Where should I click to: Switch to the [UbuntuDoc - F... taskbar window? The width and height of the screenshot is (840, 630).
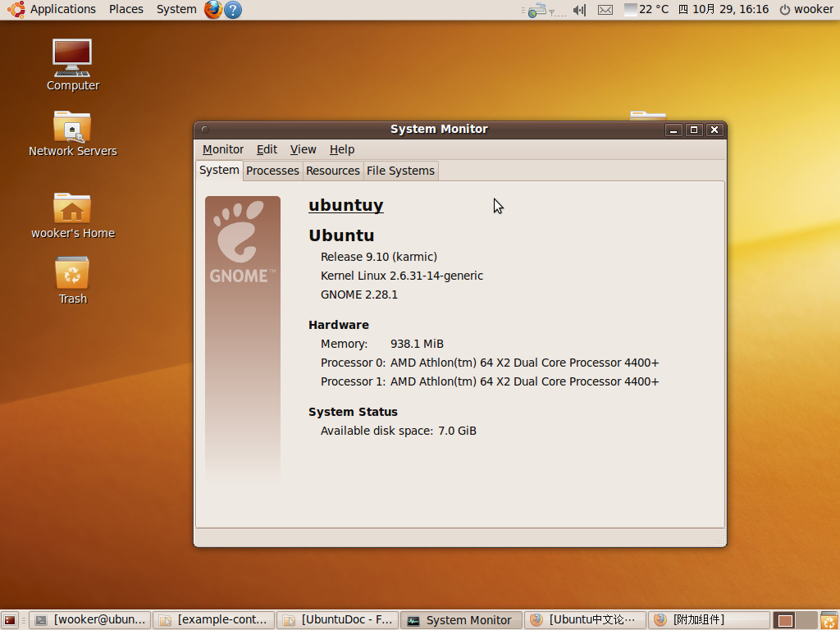(x=337, y=620)
